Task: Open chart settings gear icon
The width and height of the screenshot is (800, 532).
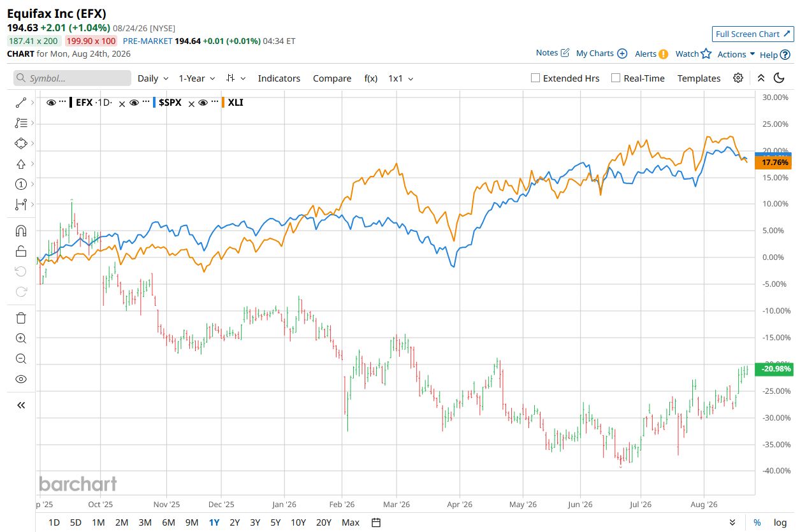Action: click(x=738, y=78)
